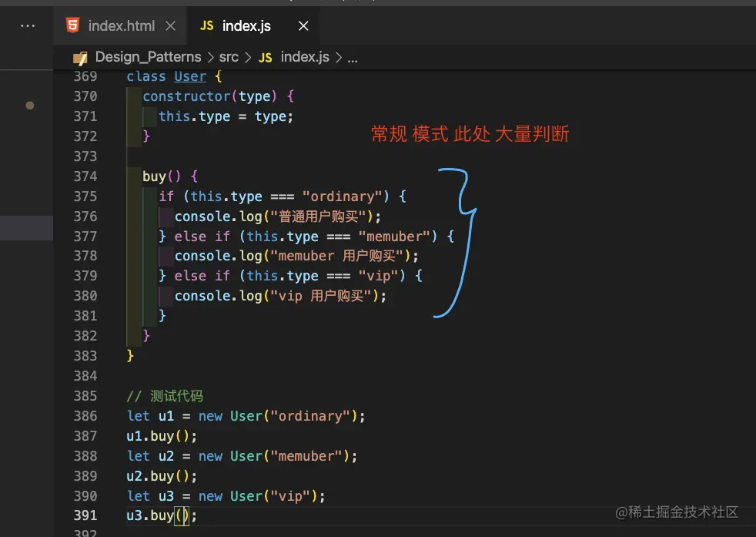Click the User class name on line 369

190,76
